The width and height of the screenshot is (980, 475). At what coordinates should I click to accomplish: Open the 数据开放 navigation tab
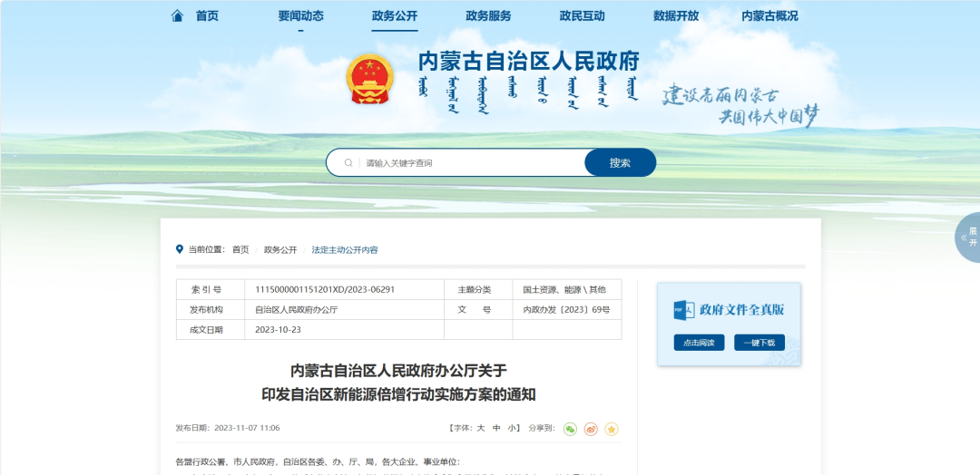click(x=676, y=16)
